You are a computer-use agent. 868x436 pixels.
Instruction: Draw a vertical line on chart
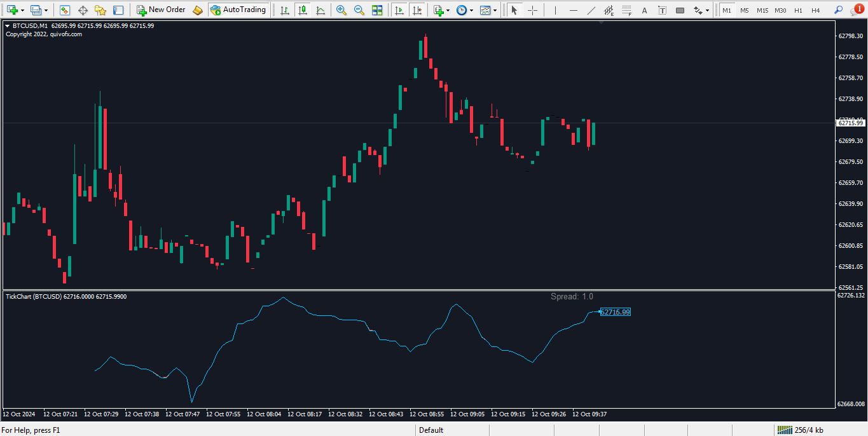555,10
